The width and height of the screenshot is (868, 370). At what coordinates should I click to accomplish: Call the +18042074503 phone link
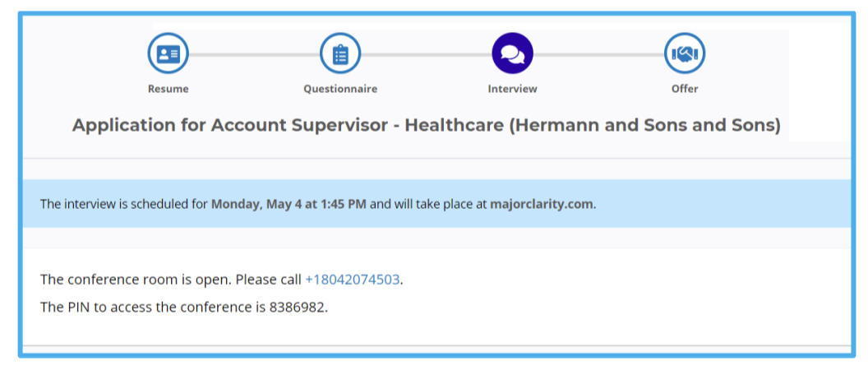[353, 280]
